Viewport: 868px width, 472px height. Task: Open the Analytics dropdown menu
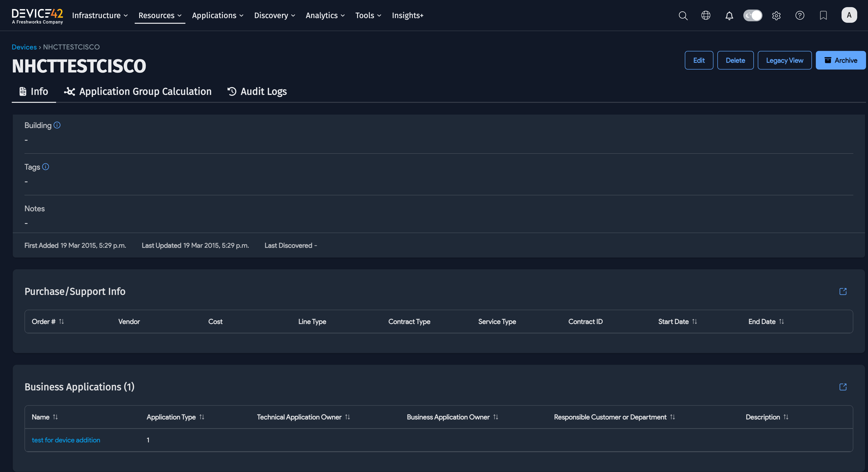click(325, 15)
